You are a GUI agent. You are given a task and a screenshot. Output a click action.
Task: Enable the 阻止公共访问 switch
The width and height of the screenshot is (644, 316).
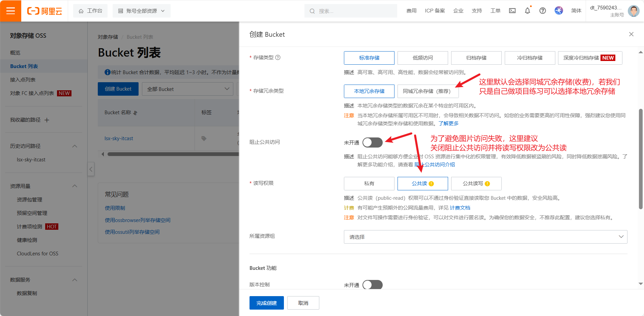coord(372,142)
